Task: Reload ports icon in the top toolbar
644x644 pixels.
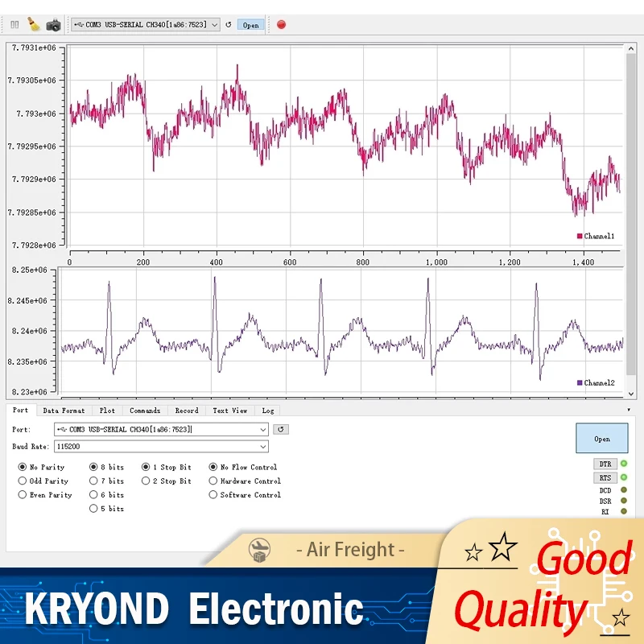Action: [229, 25]
